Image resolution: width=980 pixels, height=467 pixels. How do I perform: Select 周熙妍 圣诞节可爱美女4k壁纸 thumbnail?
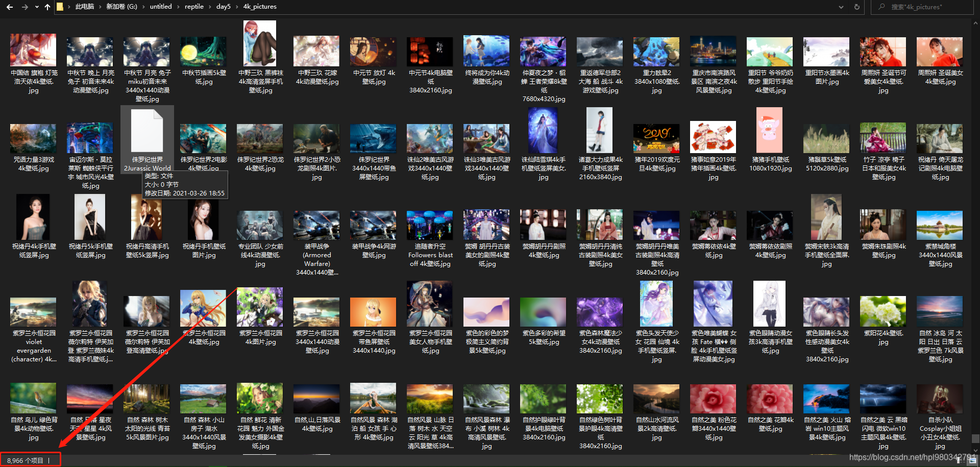(x=883, y=52)
